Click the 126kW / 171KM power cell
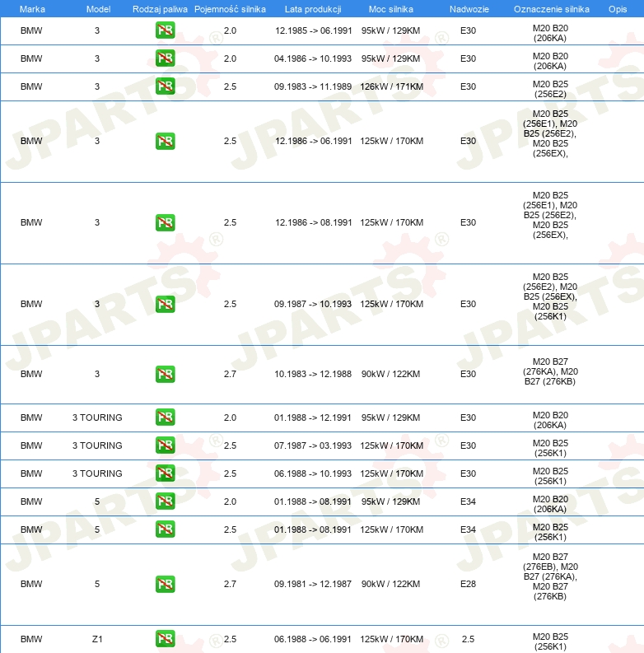Image resolution: width=644 pixels, height=653 pixels. (x=391, y=86)
